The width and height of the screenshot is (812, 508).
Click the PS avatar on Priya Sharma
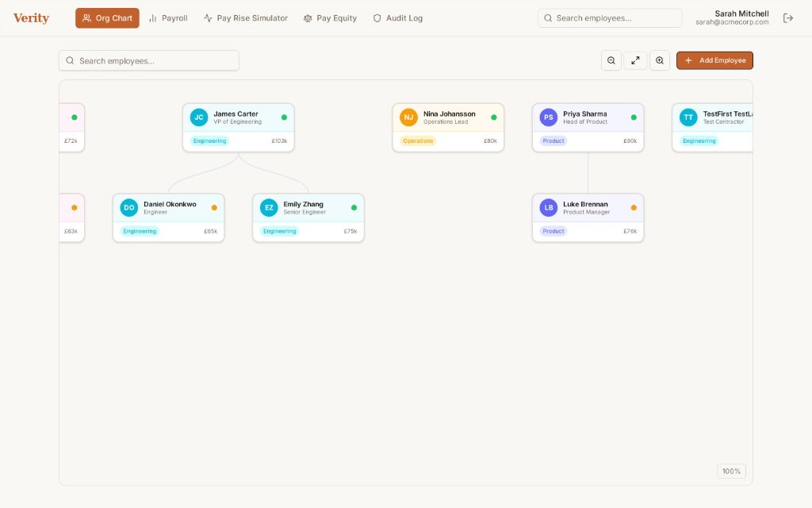point(549,117)
